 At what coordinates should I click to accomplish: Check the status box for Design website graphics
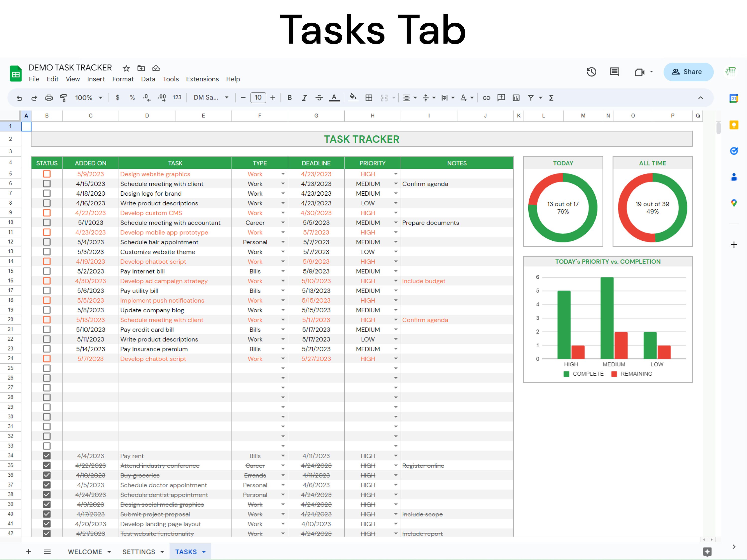[47, 174]
